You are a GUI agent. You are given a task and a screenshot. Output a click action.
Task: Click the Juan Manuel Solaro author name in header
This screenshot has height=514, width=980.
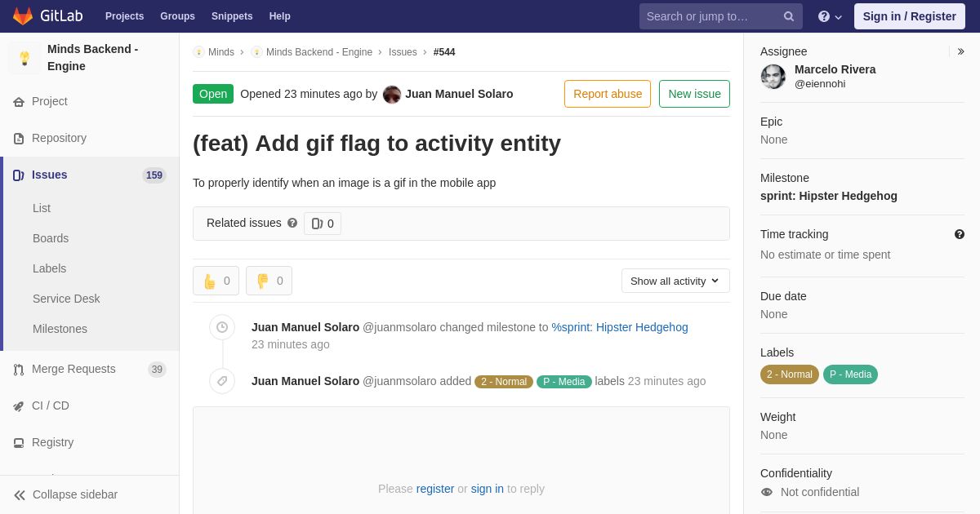click(459, 94)
